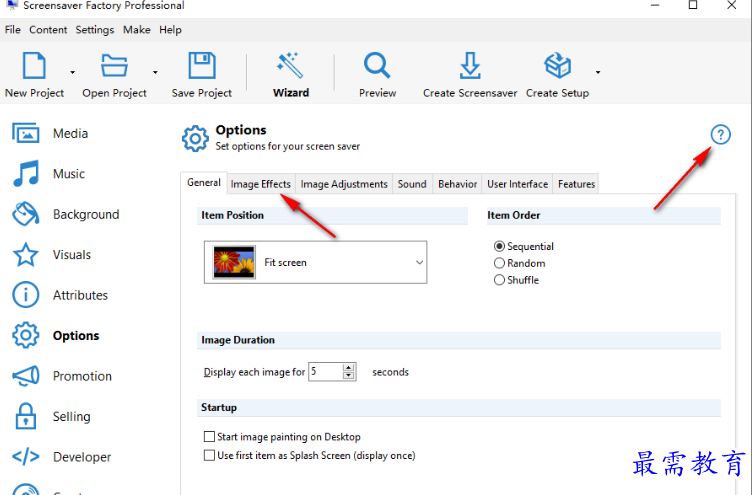
Task: Open the Settings menu
Action: click(x=95, y=30)
